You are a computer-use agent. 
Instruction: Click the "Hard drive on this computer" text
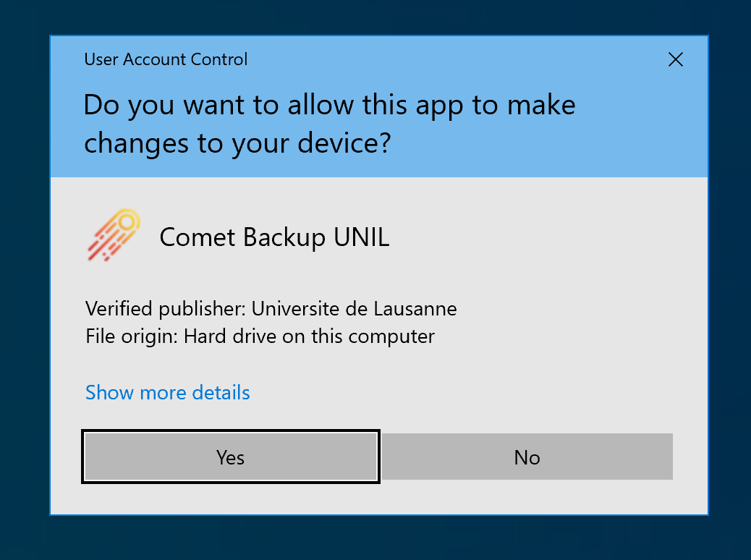coord(309,336)
